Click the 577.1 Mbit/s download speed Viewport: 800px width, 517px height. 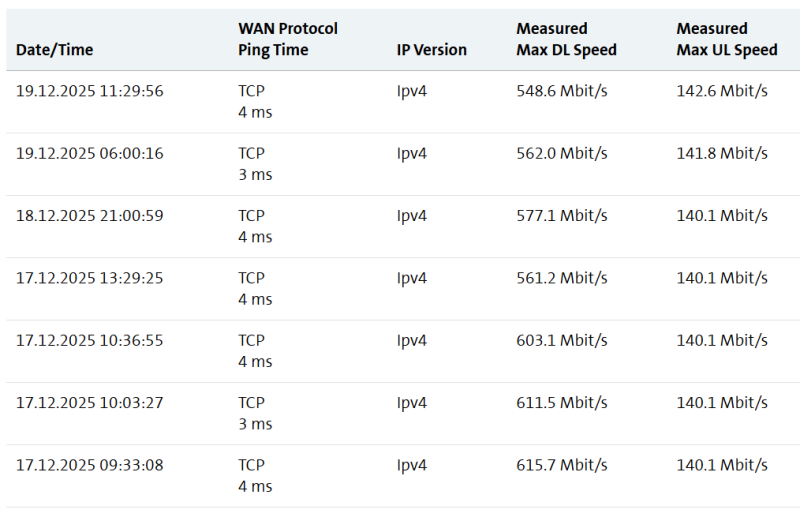[562, 215]
